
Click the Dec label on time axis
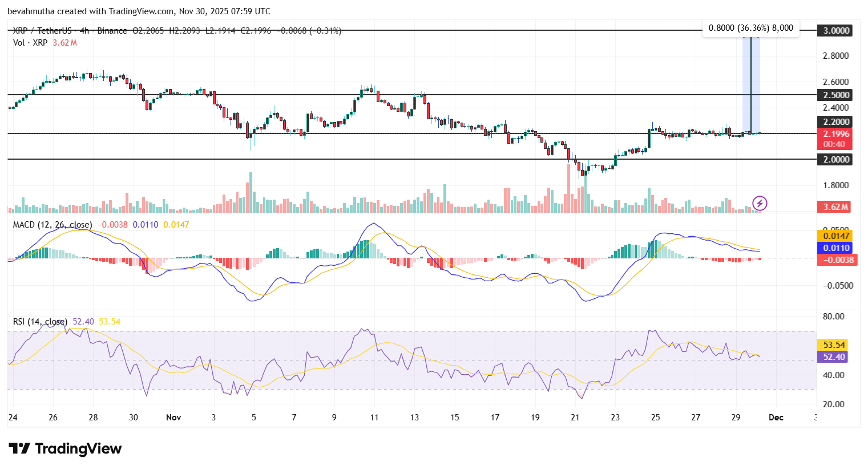(x=776, y=418)
